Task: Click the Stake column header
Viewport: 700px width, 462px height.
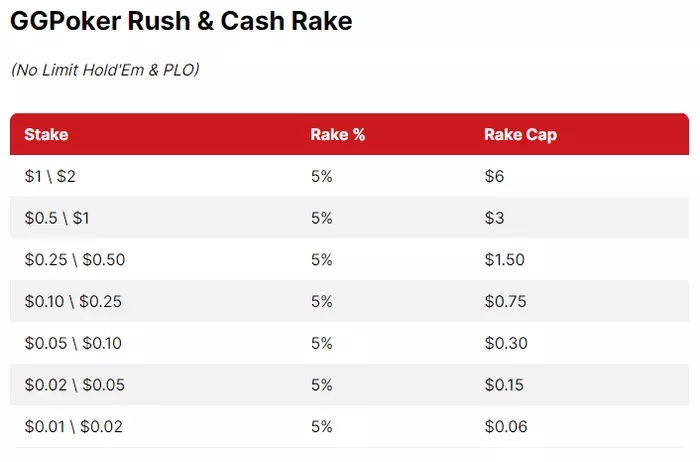Action: click(46, 135)
